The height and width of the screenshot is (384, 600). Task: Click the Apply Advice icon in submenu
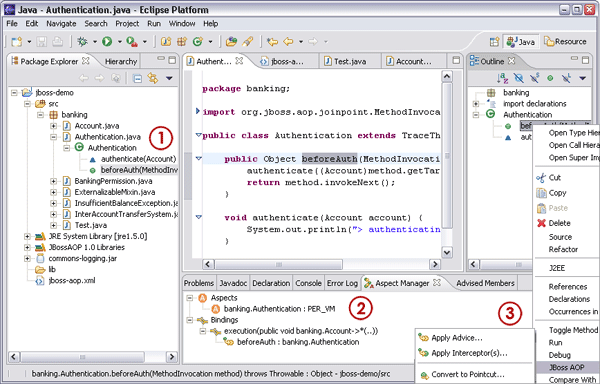(423, 337)
